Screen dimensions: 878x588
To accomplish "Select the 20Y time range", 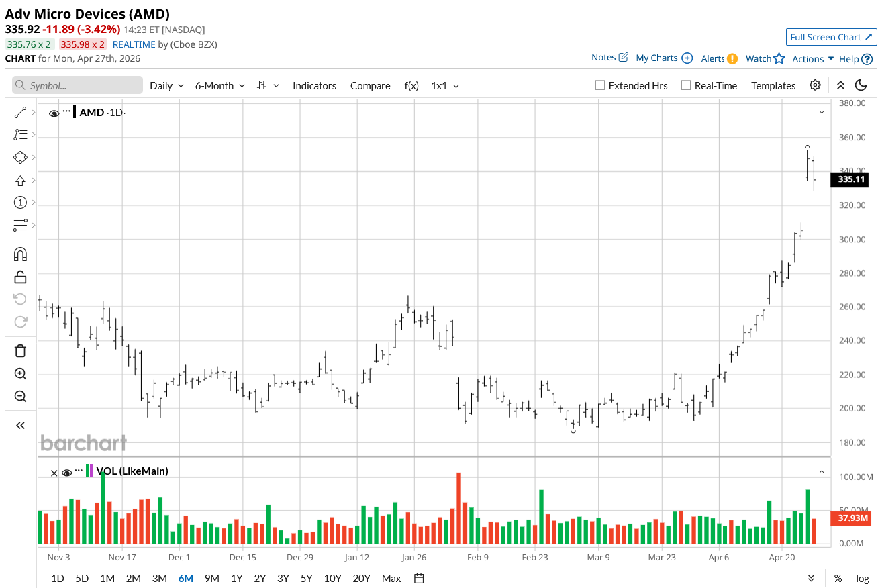I will click(361, 579).
